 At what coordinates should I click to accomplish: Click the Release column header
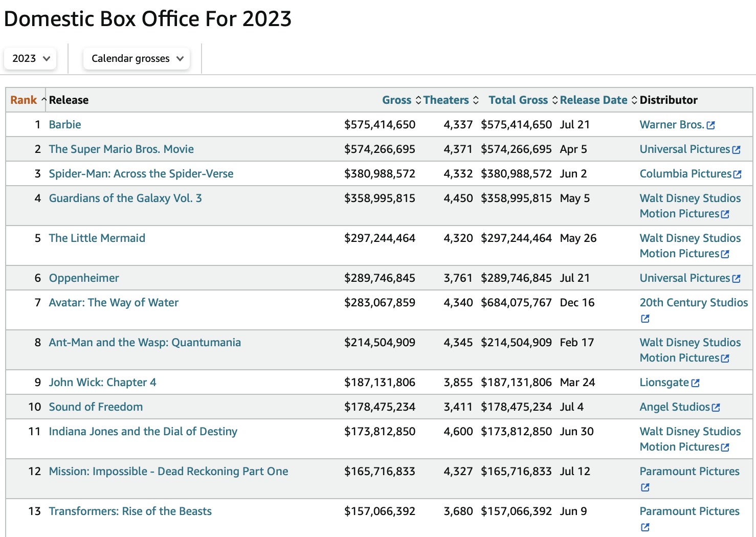(x=69, y=100)
